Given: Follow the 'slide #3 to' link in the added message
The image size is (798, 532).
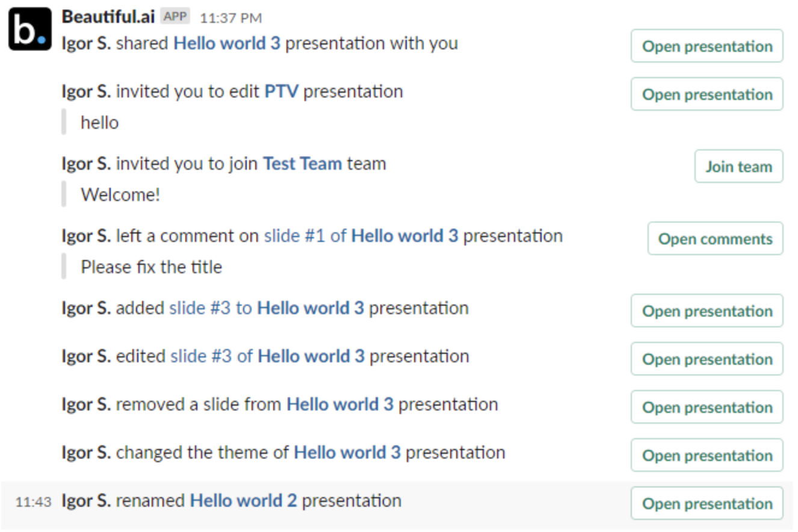Looking at the screenshot, I should (x=211, y=308).
